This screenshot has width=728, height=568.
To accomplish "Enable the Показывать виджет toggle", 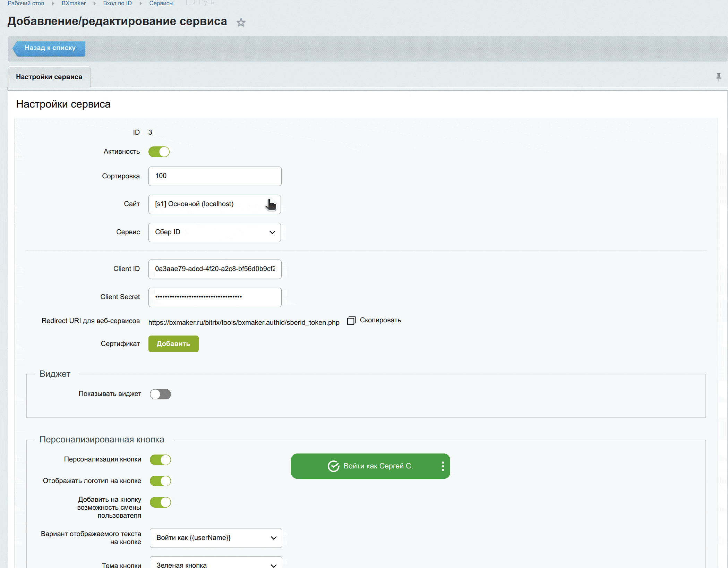I will tap(160, 394).
